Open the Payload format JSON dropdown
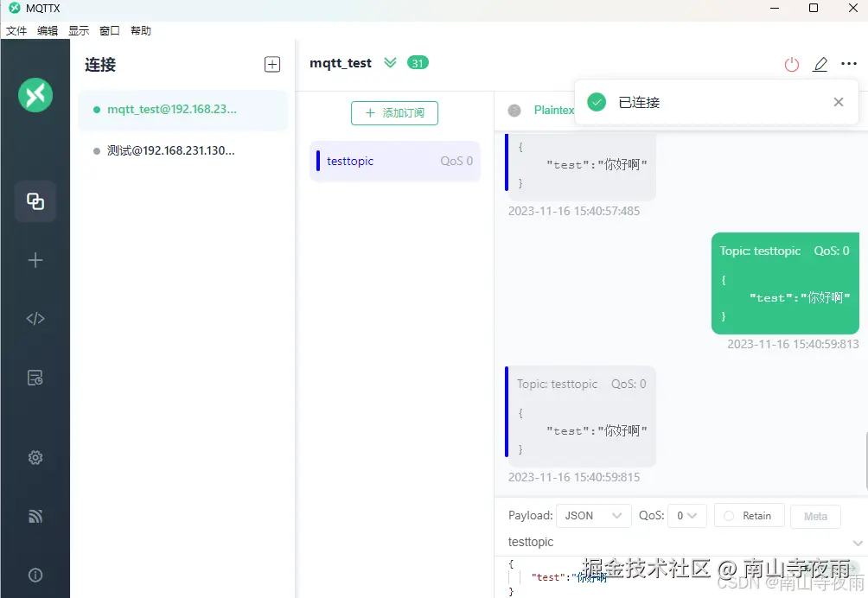The width and height of the screenshot is (868, 598). point(593,515)
